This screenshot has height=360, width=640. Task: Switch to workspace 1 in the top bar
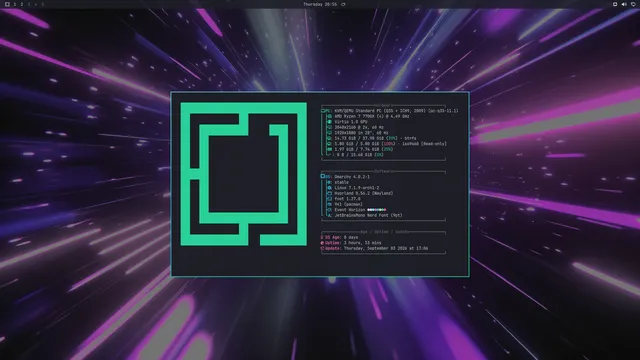[15, 4]
